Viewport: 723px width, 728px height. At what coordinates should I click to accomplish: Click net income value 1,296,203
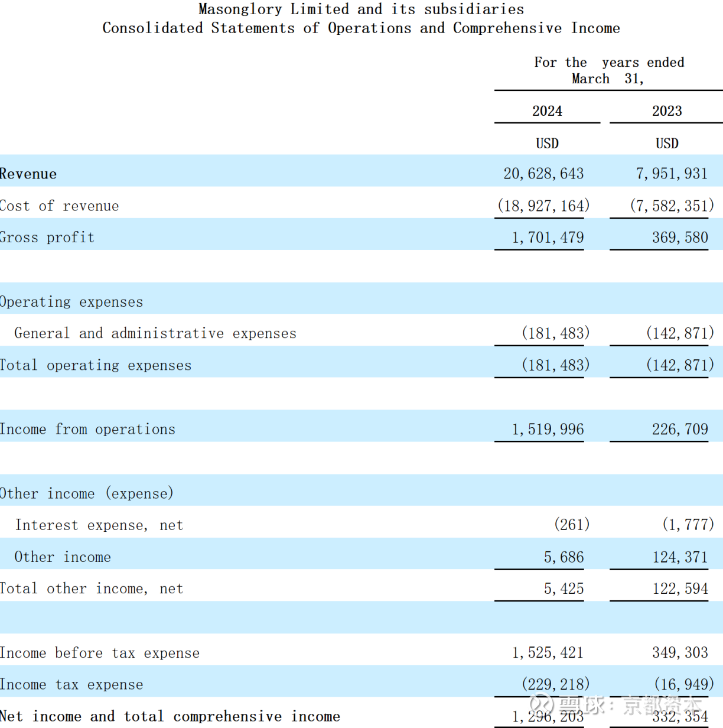pyautogui.click(x=548, y=716)
